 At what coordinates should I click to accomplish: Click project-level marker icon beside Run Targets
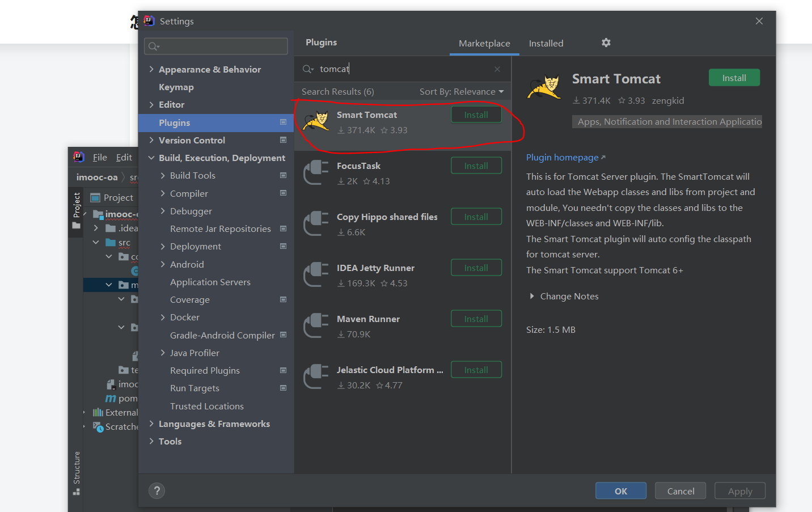[x=284, y=388]
